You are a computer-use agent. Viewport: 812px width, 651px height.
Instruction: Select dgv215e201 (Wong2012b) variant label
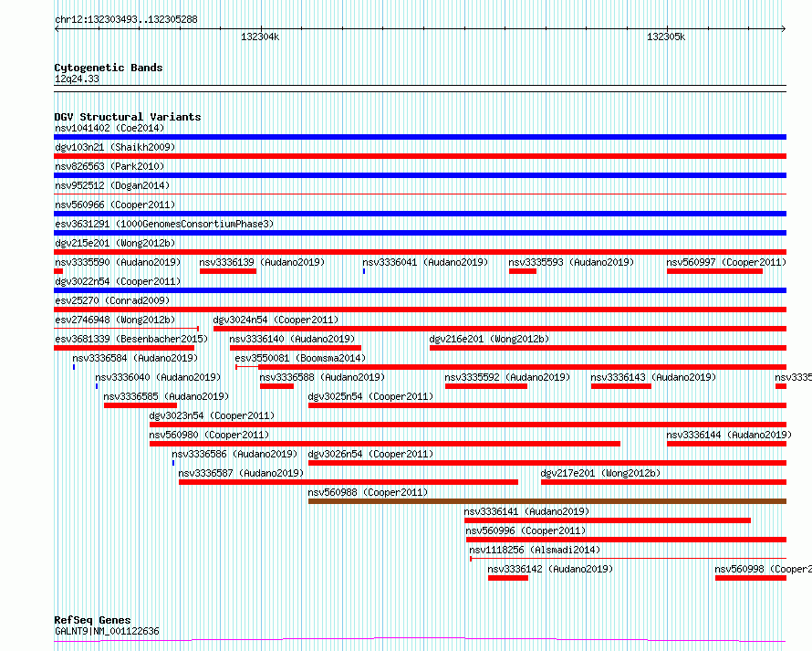pyautogui.click(x=115, y=243)
